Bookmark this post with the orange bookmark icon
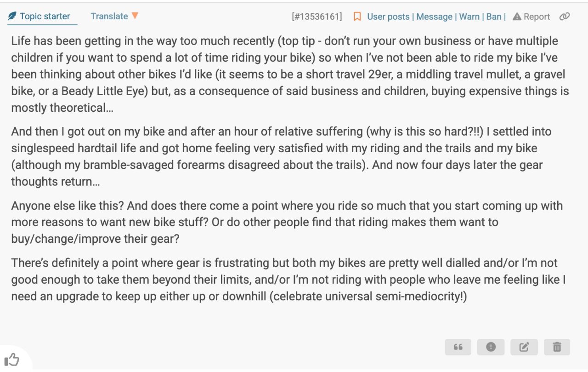 (357, 17)
